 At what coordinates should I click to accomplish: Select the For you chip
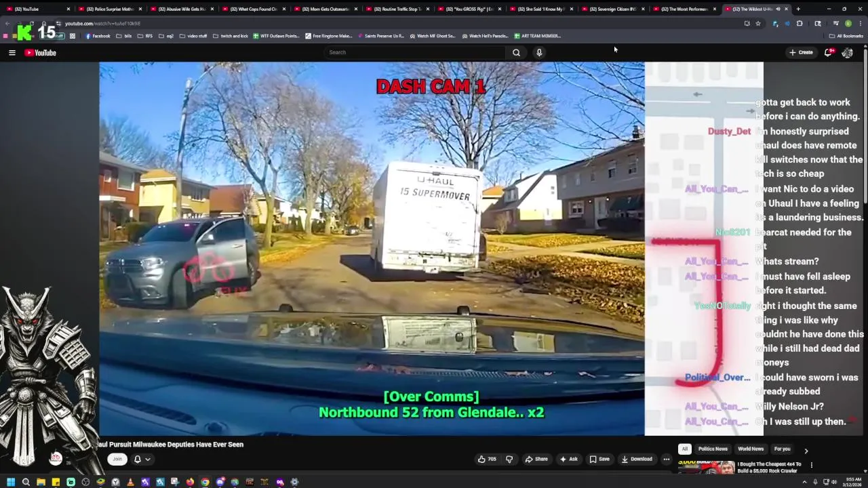(x=782, y=449)
